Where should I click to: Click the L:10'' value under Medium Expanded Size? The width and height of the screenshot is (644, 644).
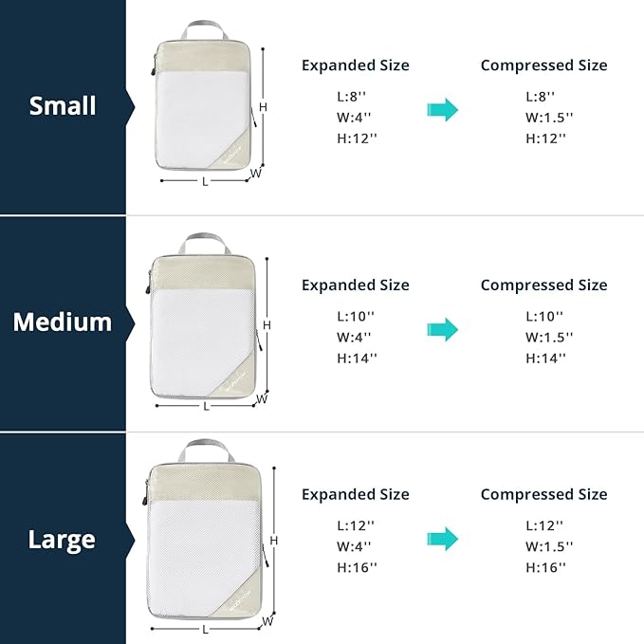click(357, 316)
